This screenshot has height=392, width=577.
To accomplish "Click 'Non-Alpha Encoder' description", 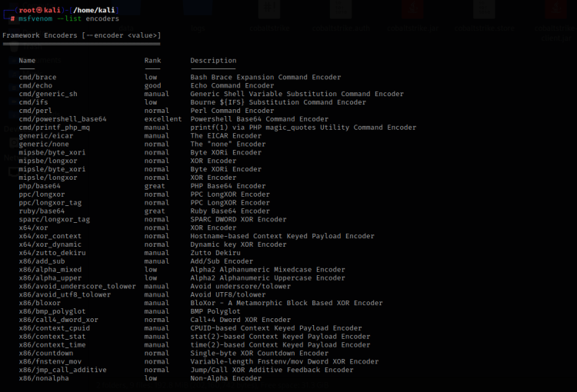I will 226,378.
